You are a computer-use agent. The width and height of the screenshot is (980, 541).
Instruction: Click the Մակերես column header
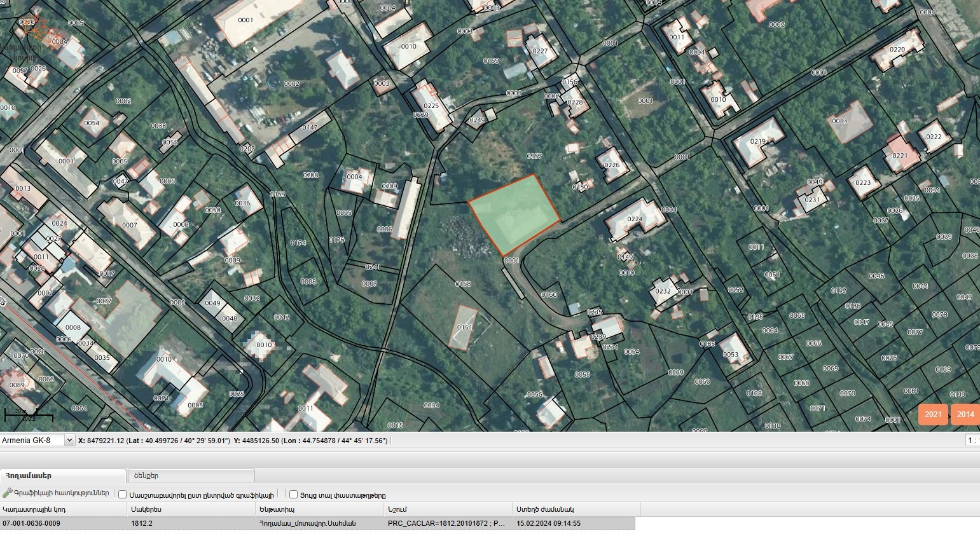click(x=191, y=509)
